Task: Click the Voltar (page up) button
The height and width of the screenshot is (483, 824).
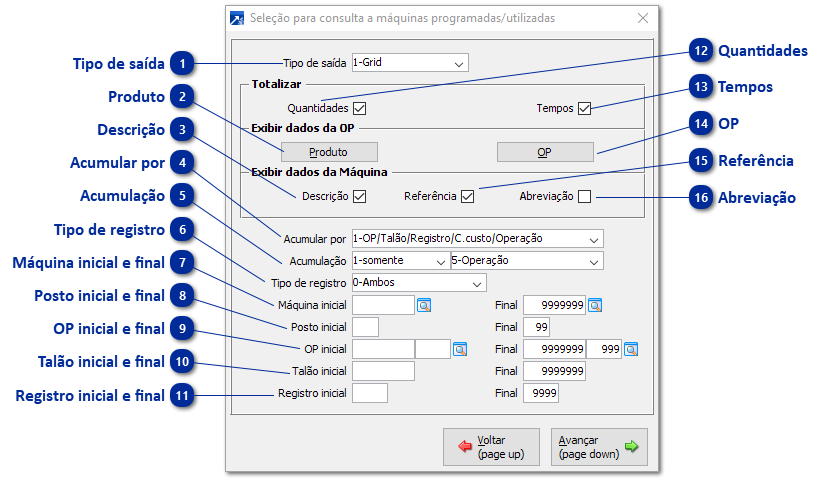Action: pos(491,447)
